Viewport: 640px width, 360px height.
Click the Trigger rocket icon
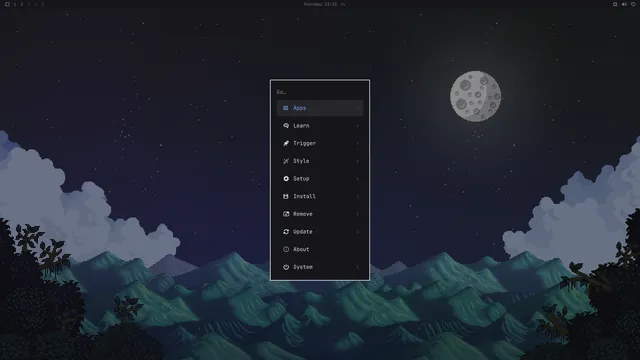pyautogui.click(x=286, y=143)
